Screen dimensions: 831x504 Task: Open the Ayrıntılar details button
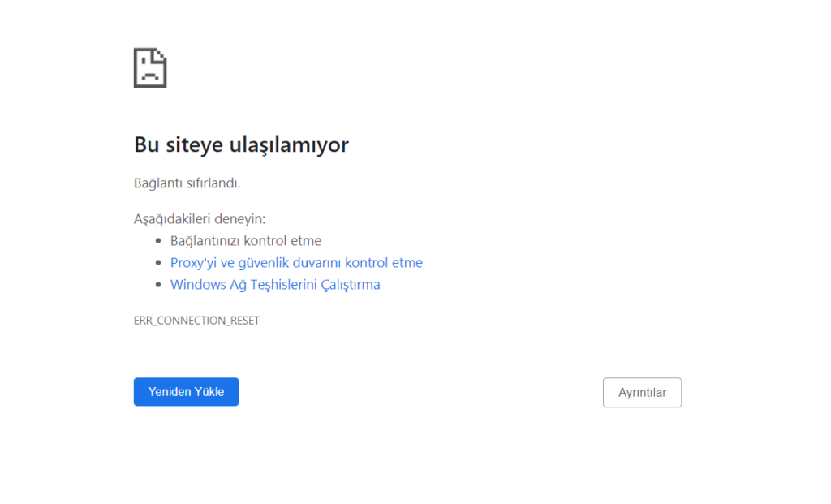point(642,392)
